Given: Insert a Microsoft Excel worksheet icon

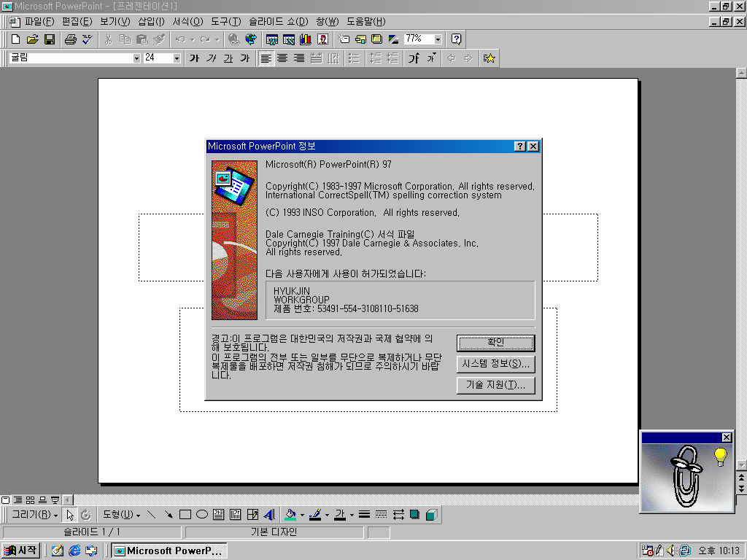Looking at the screenshot, I should pos(289,39).
